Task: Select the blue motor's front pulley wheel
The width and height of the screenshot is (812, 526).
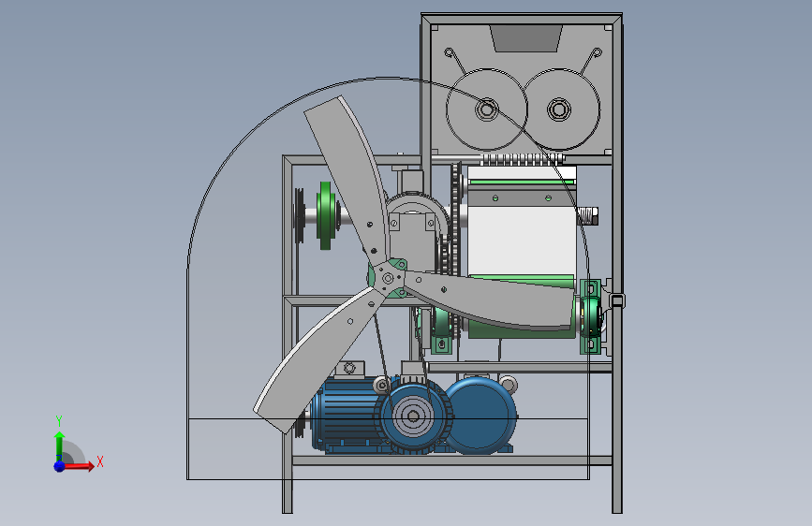Action: [x=413, y=416]
